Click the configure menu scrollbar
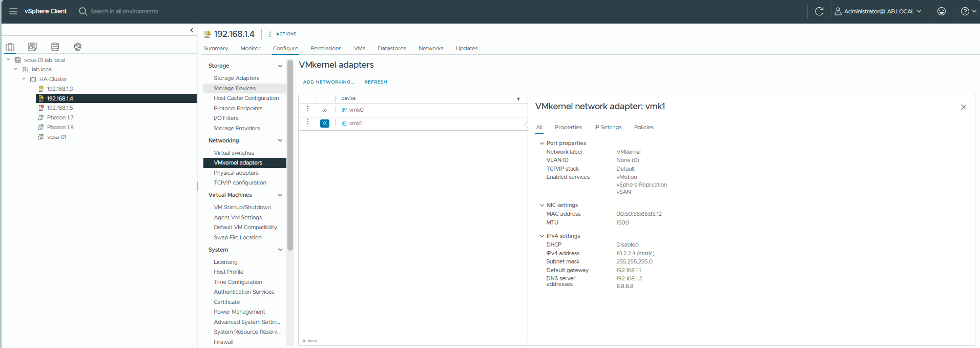 290,155
